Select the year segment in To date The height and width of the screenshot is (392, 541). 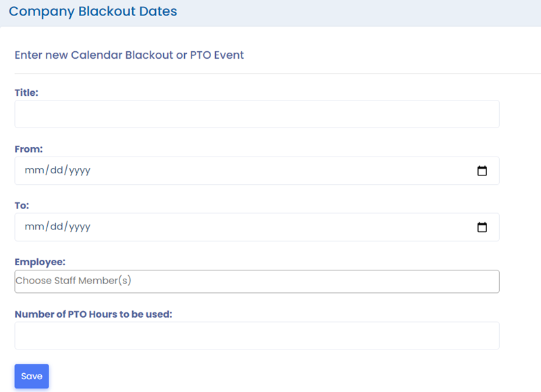80,227
